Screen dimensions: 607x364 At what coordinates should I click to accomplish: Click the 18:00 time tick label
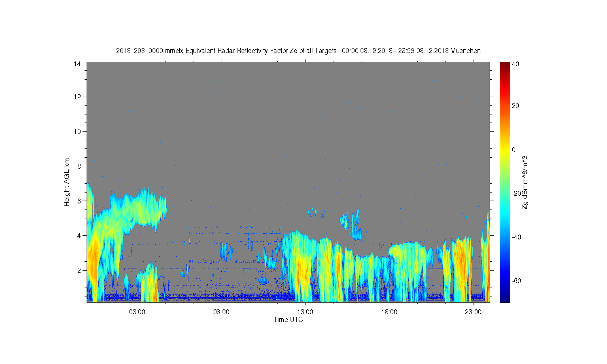(x=389, y=312)
